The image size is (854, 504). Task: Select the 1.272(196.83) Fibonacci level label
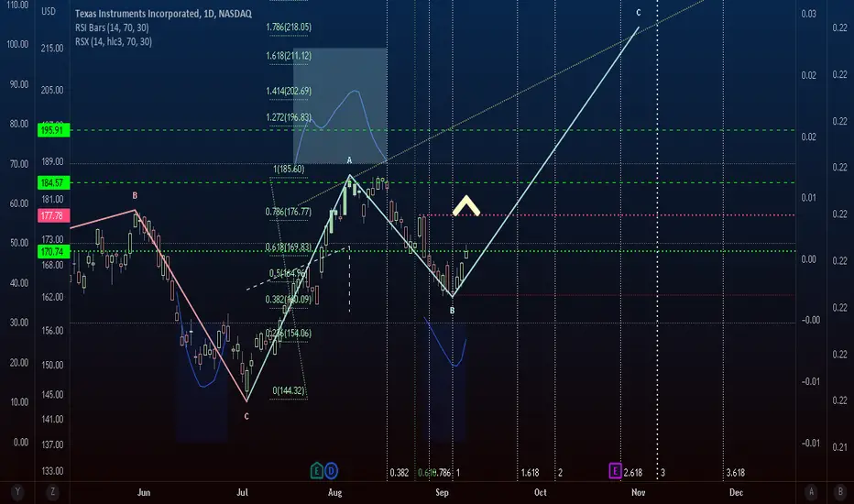point(289,117)
